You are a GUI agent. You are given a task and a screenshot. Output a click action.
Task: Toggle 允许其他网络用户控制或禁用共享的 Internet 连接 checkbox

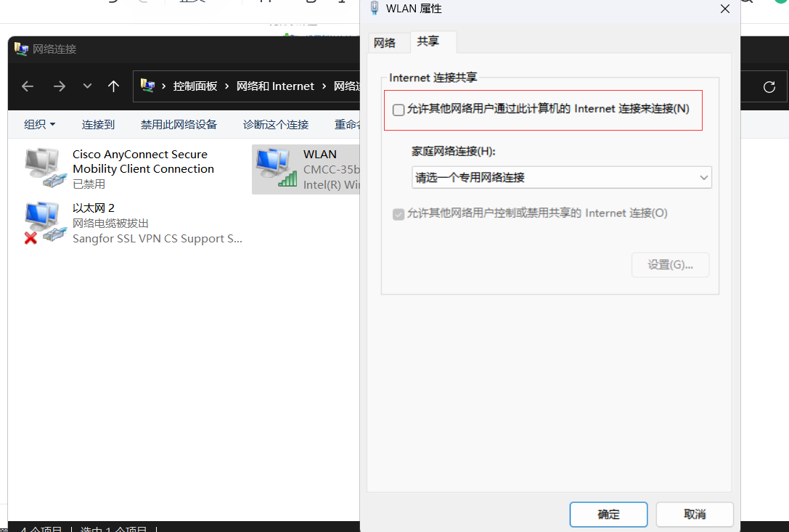pyautogui.click(x=398, y=214)
